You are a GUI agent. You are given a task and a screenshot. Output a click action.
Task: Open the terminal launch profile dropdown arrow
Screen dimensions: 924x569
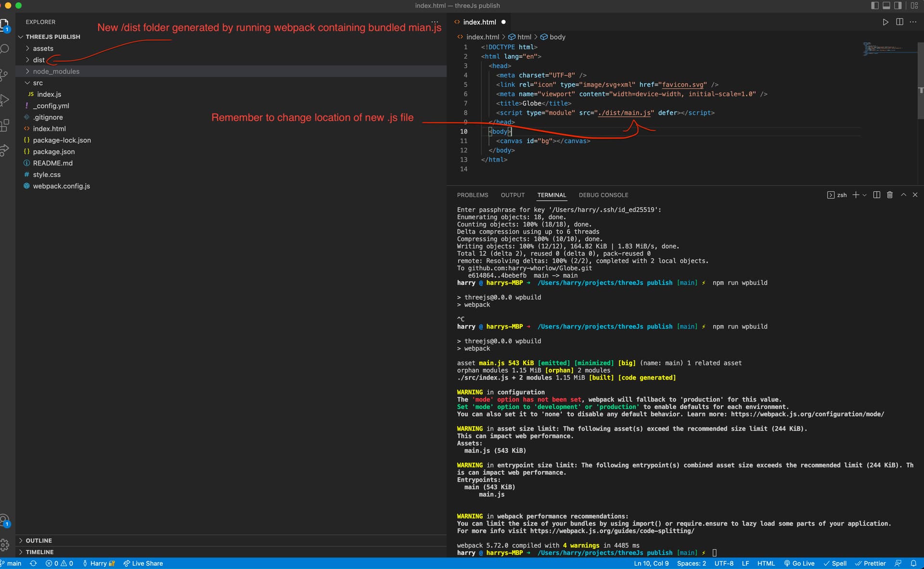(865, 195)
